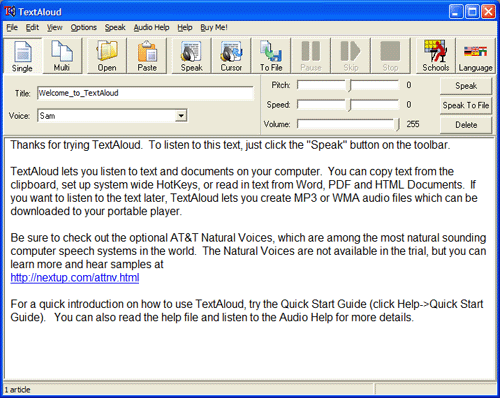The height and width of the screenshot is (398, 500).
Task: Open the View menu
Action: click(x=54, y=27)
